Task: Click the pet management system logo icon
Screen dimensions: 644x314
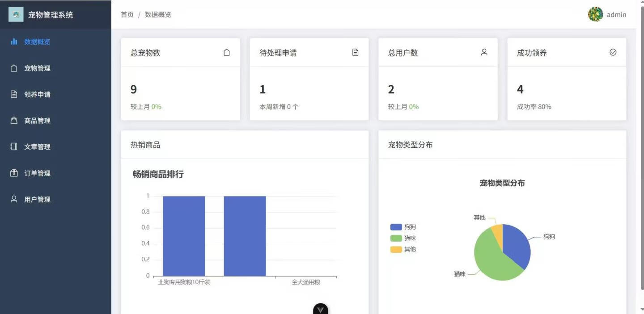Action: [x=16, y=14]
